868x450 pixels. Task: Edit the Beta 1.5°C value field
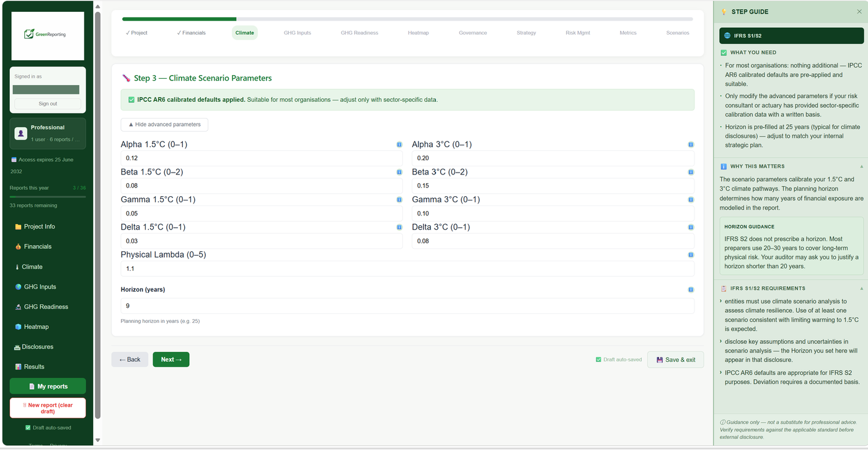tap(262, 186)
